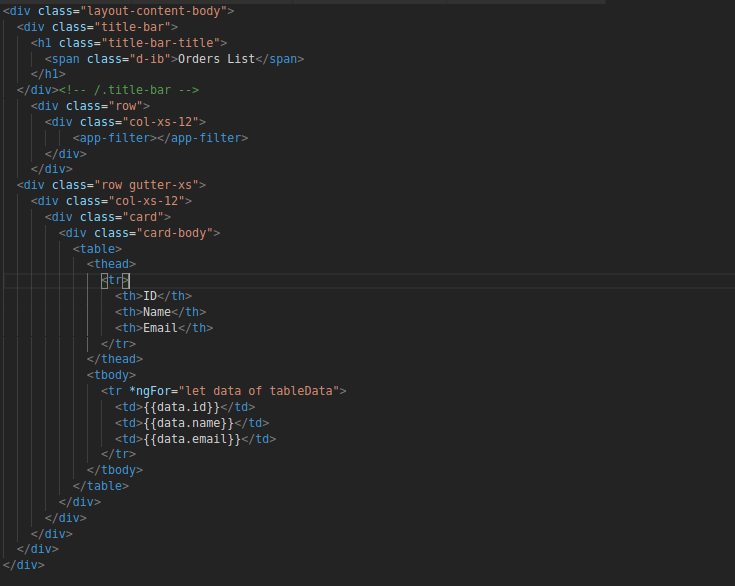Click the ID table header text
735x586 pixels.
click(150, 296)
